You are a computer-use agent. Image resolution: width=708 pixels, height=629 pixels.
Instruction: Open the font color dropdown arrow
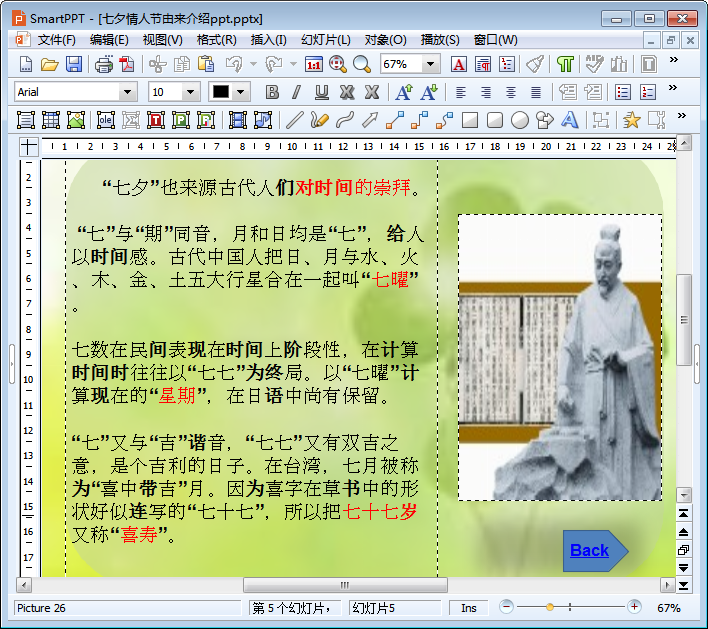[241, 92]
